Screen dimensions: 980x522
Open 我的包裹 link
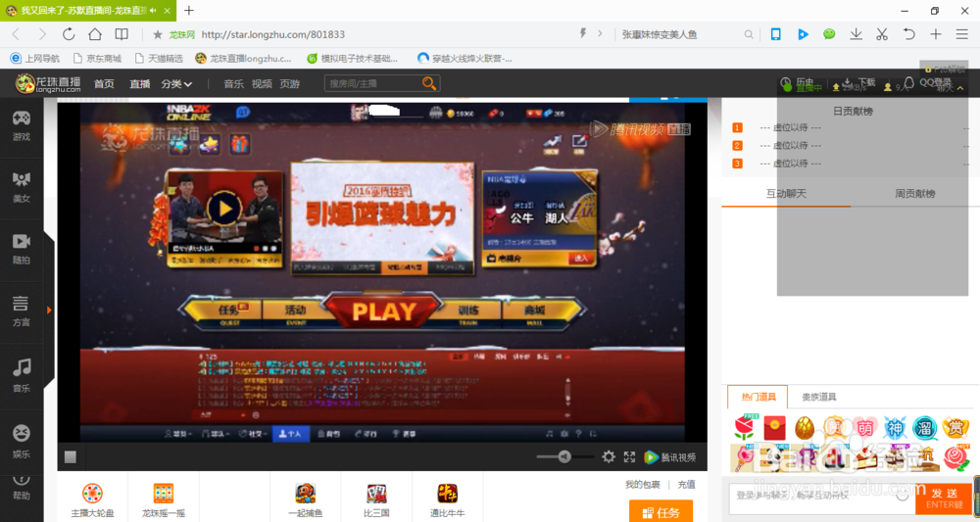[643, 485]
